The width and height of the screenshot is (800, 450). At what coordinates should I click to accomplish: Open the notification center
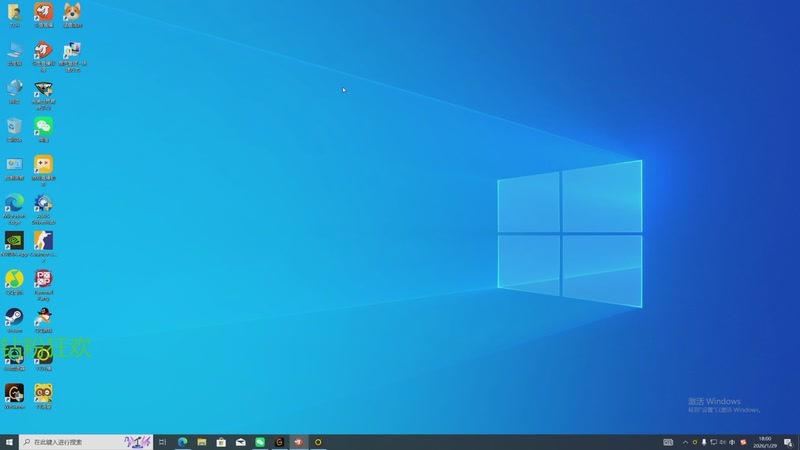[x=788, y=442]
